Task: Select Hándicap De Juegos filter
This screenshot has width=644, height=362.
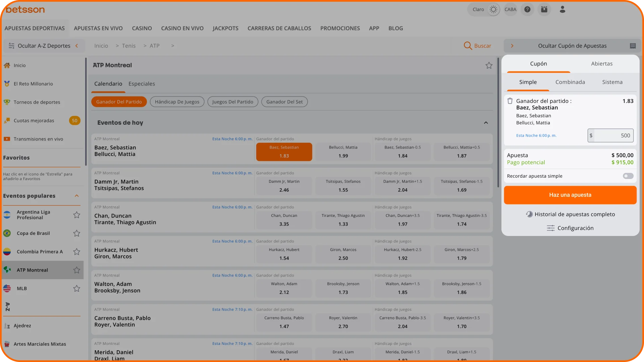Action: [177, 102]
